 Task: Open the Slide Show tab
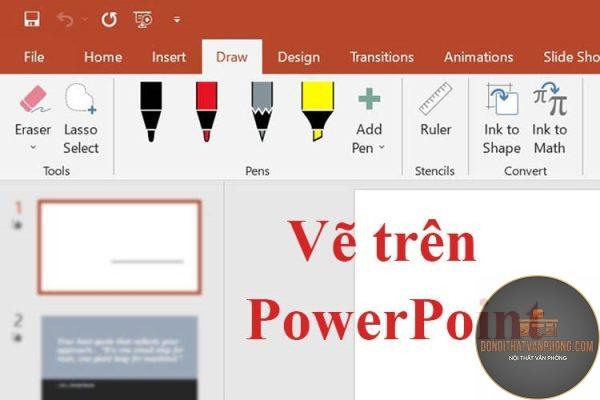tap(571, 57)
